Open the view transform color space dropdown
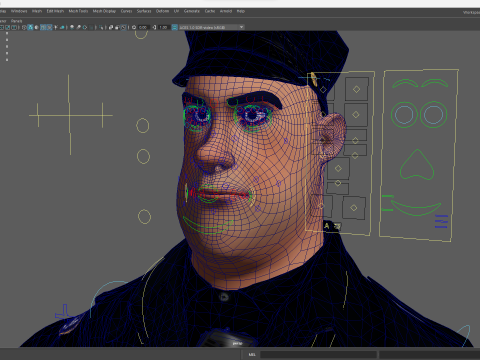 tap(212, 27)
